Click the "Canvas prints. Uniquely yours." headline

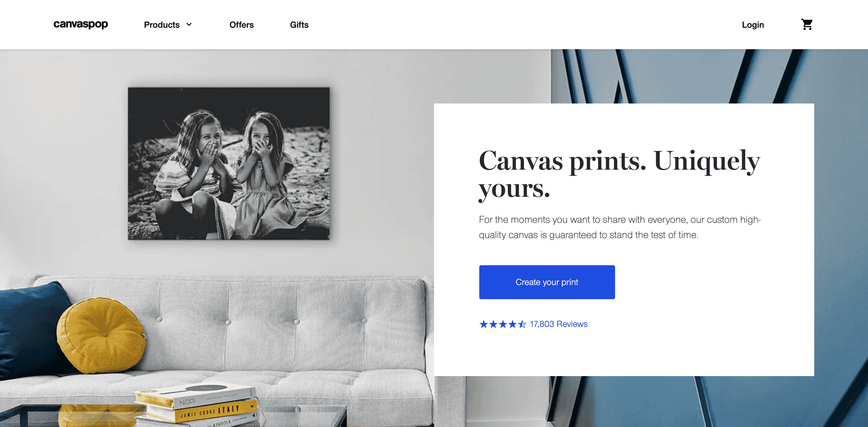[x=619, y=174]
